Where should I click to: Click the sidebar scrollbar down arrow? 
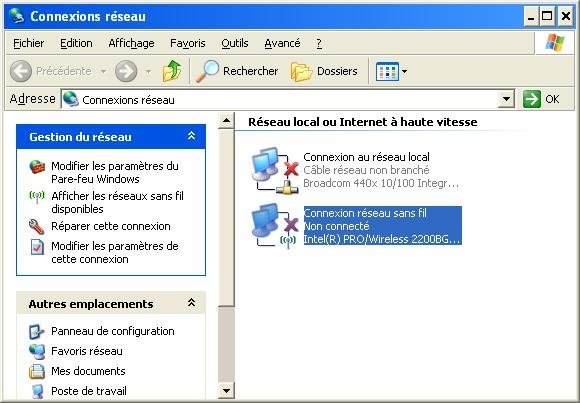[x=226, y=390]
